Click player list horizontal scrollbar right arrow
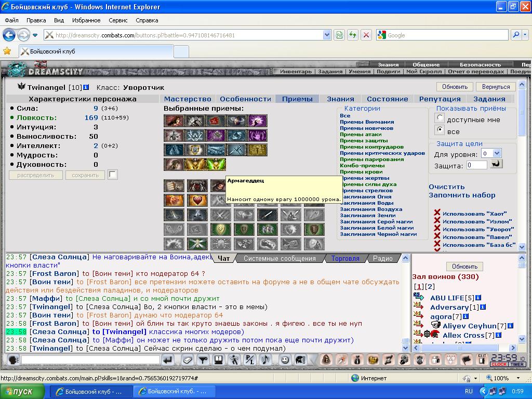The image size is (532, 399). [513, 348]
